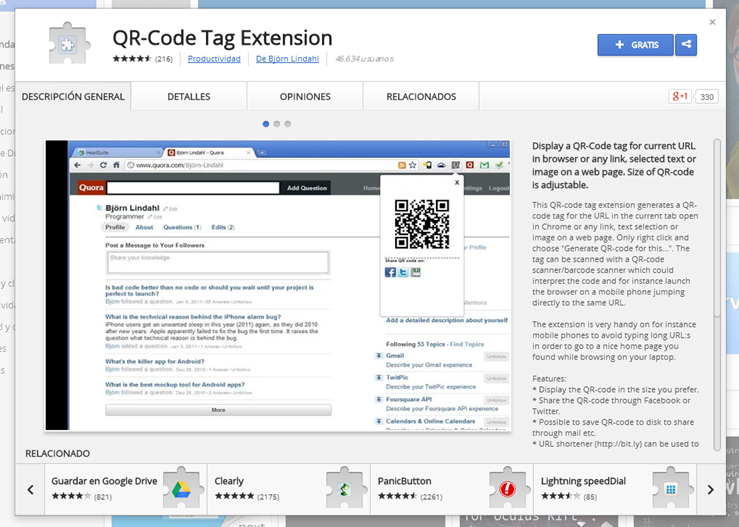The height and width of the screenshot is (527, 739).
Task: Switch to the Relacionados tab
Action: click(x=421, y=97)
